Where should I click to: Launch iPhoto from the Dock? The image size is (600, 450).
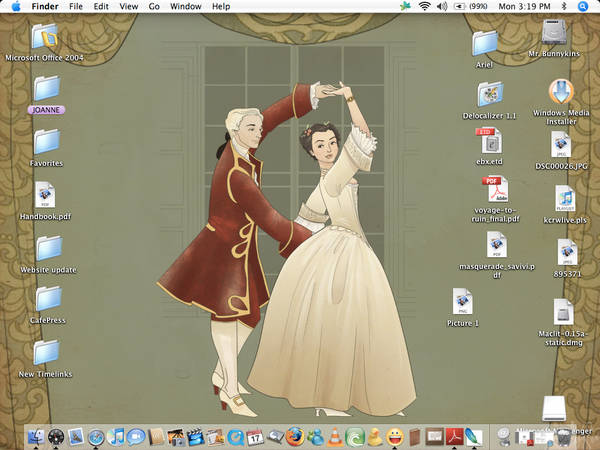pyautogui.click(x=176, y=437)
